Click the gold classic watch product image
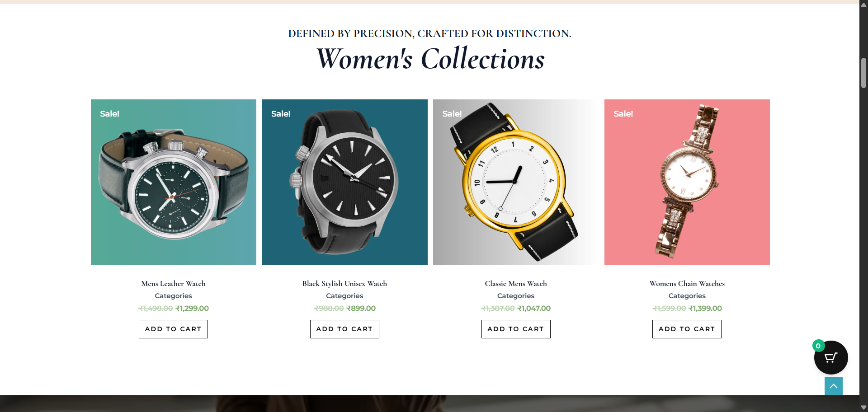The height and width of the screenshot is (412, 868). click(516, 182)
